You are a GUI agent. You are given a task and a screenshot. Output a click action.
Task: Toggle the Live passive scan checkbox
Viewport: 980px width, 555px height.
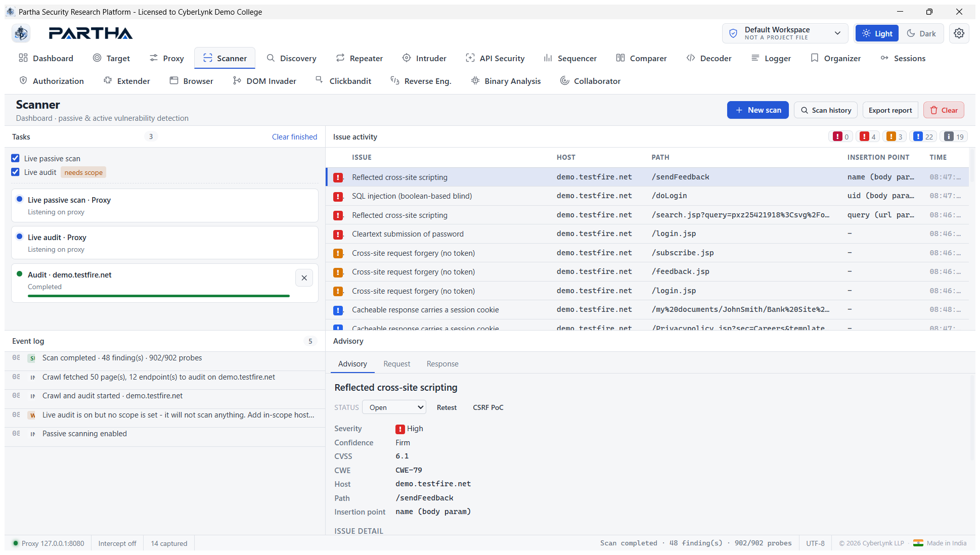pos(16,158)
